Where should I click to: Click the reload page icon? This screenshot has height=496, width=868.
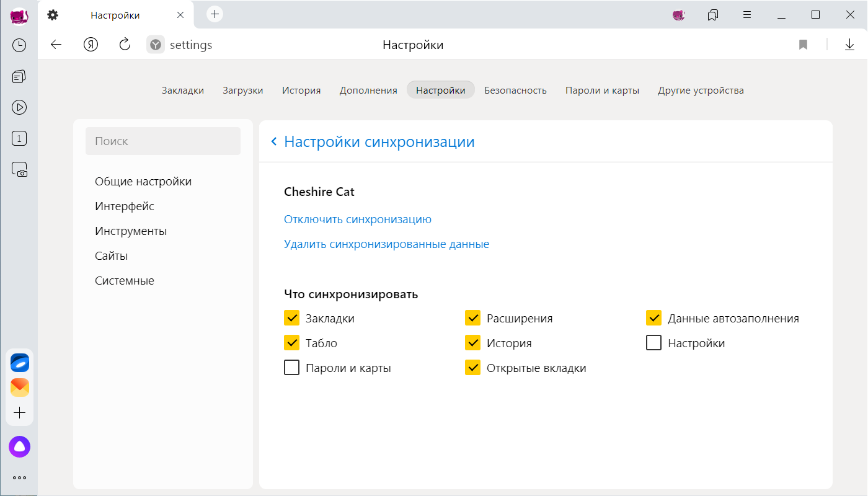click(x=125, y=45)
